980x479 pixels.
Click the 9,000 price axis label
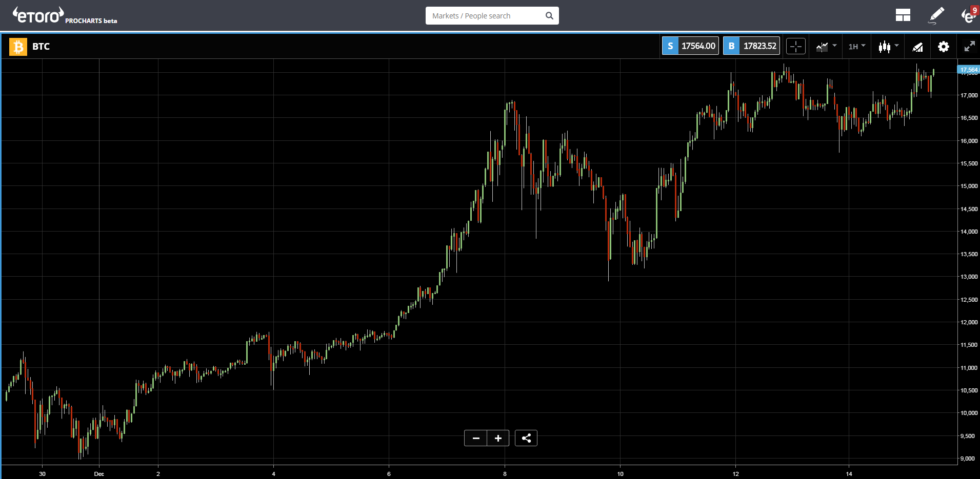pos(968,459)
